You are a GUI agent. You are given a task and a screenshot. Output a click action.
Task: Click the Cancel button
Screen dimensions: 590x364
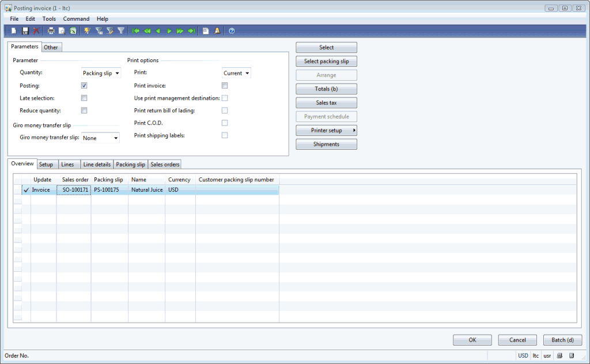[517, 340]
